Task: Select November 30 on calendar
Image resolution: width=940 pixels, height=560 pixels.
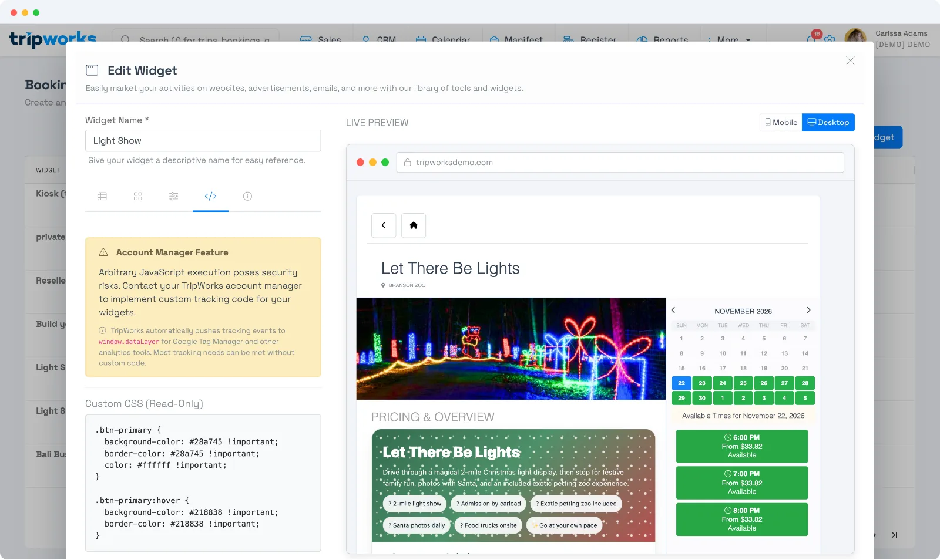Action: (702, 398)
